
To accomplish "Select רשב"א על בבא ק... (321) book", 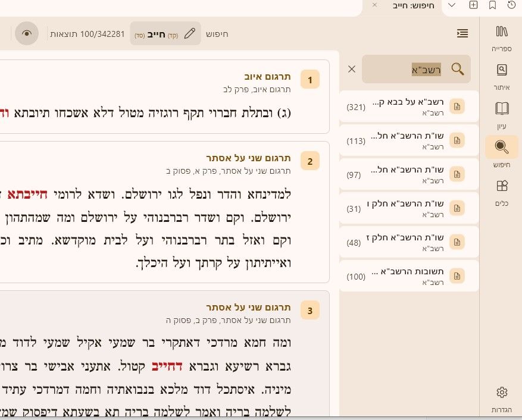I will (409, 106).
